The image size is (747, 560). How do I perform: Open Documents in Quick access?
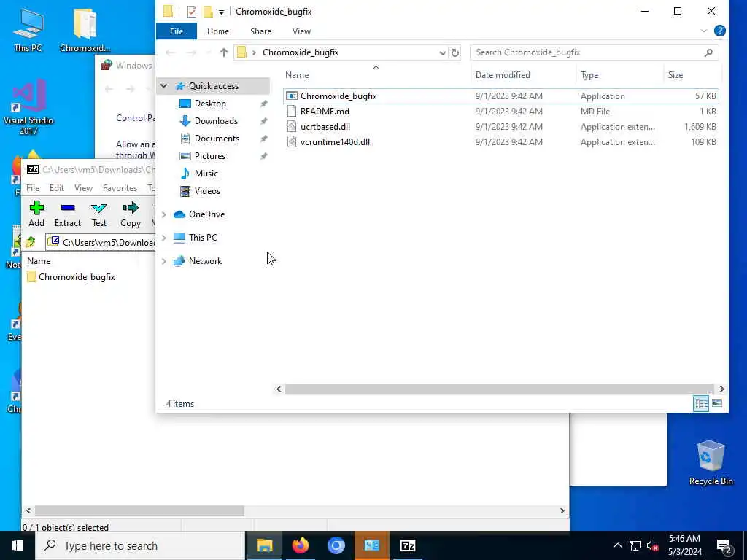pyautogui.click(x=217, y=139)
